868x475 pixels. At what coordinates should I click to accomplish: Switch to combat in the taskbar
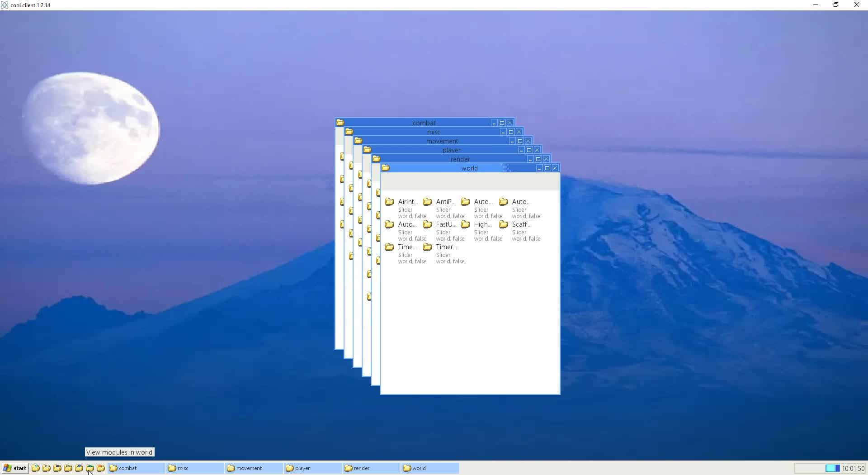(137, 468)
